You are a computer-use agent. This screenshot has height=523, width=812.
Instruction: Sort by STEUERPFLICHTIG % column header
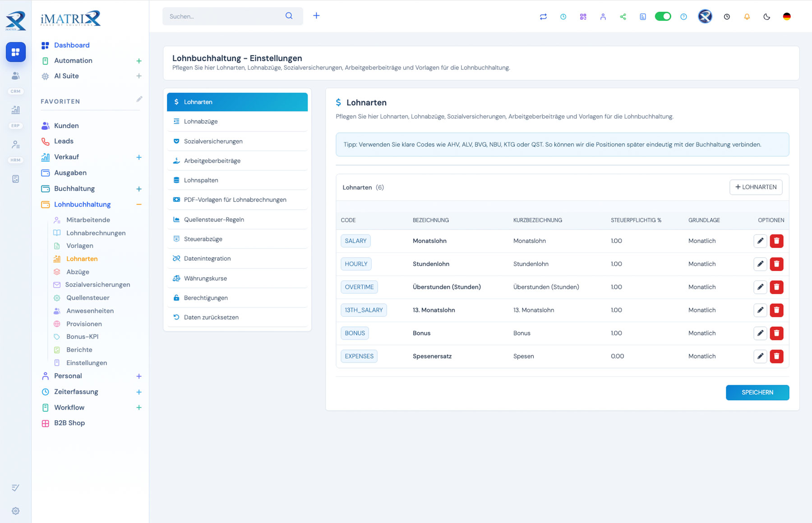click(636, 220)
